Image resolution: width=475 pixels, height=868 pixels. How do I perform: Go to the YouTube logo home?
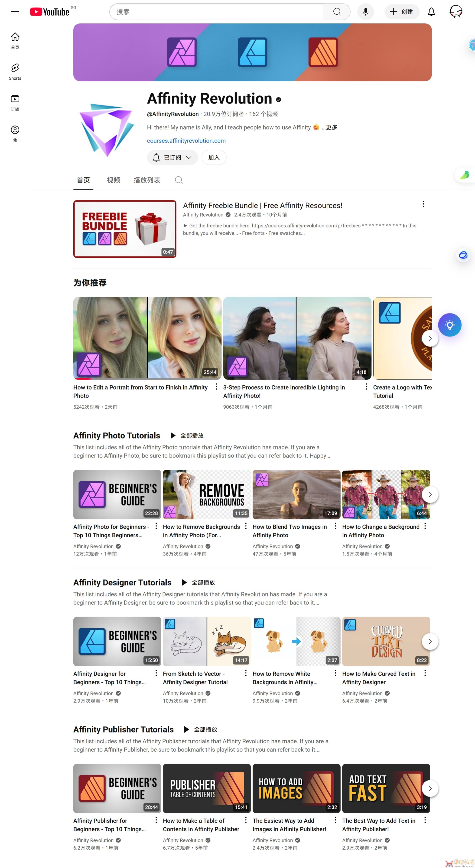[49, 12]
